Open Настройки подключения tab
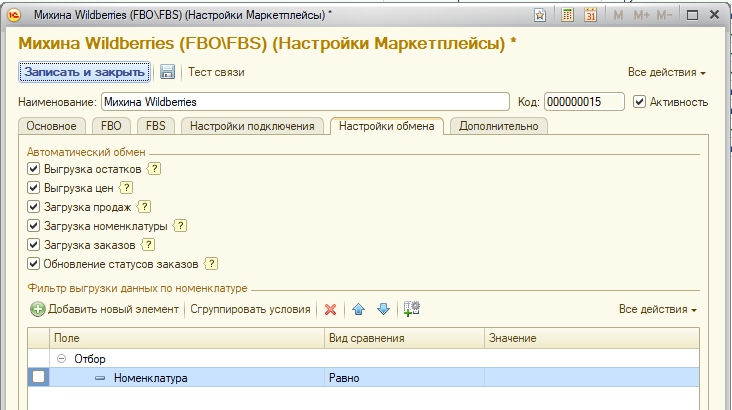The image size is (732, 410). [252, 126]
